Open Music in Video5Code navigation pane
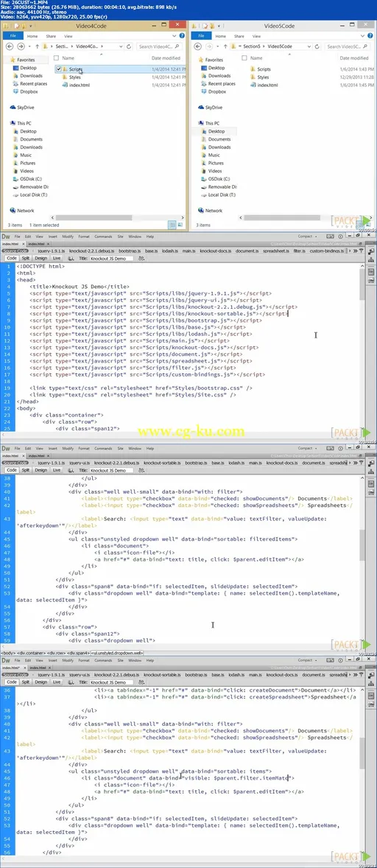This screenshot has height=868, width=377. (211, 155)
